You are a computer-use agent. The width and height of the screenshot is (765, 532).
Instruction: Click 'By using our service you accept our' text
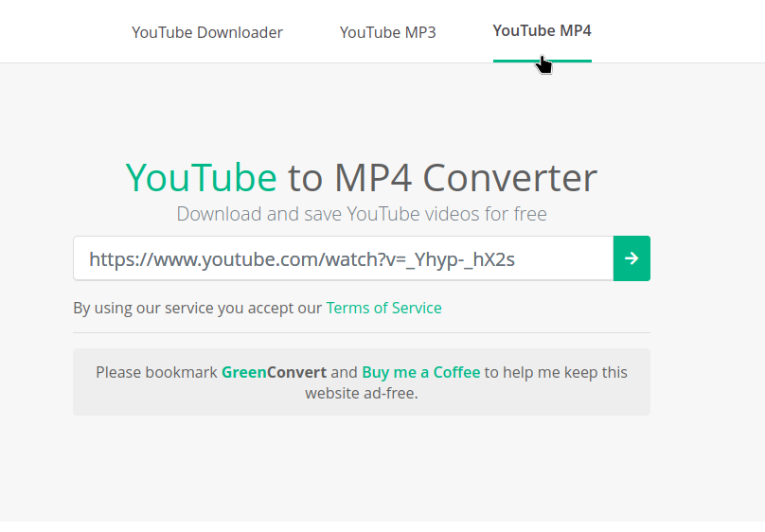click(x=198, y=309)
